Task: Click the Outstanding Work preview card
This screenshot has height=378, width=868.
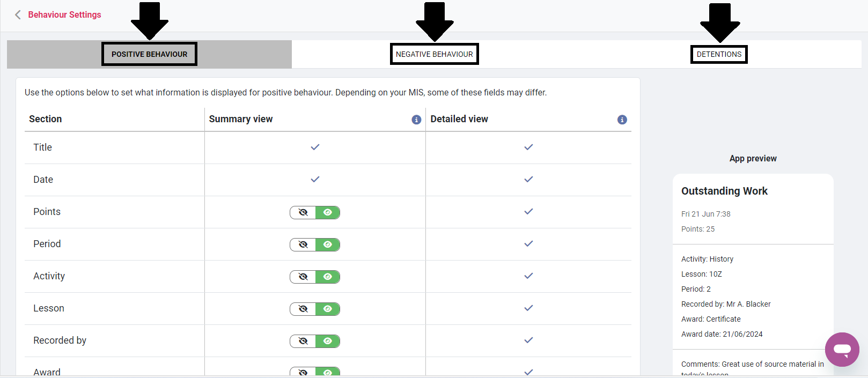Action: tap(753, 209)
